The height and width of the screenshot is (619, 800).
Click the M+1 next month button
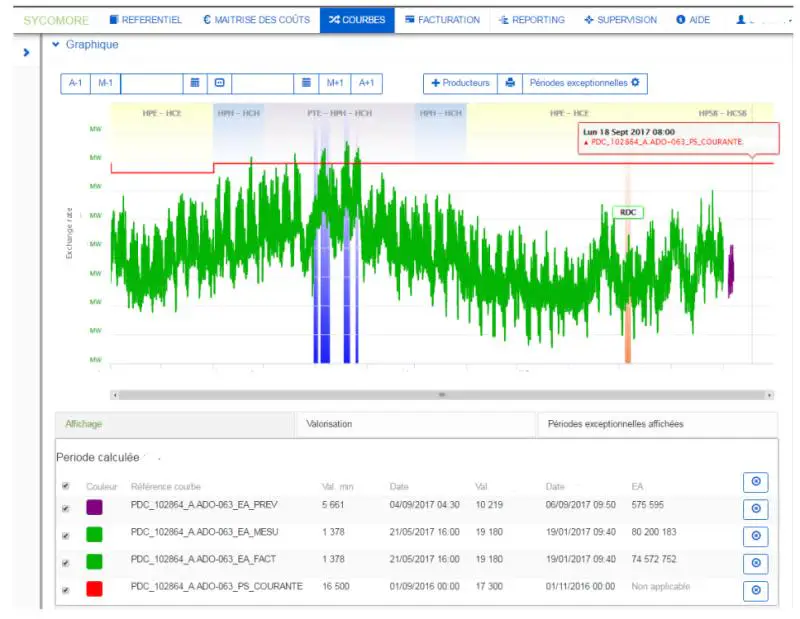335,83
